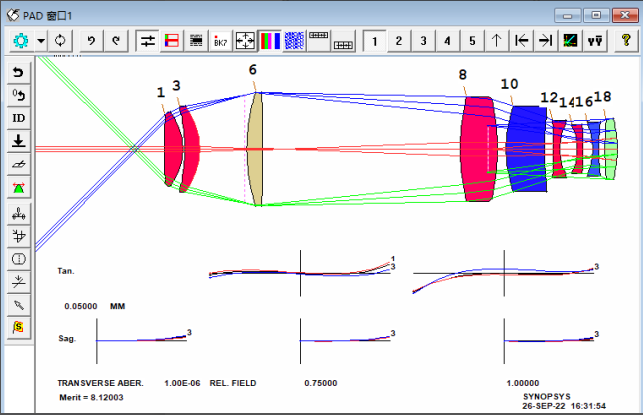Click surface label 8 on lens drawing
643x415 pixels.
click(x=463, y=75)
